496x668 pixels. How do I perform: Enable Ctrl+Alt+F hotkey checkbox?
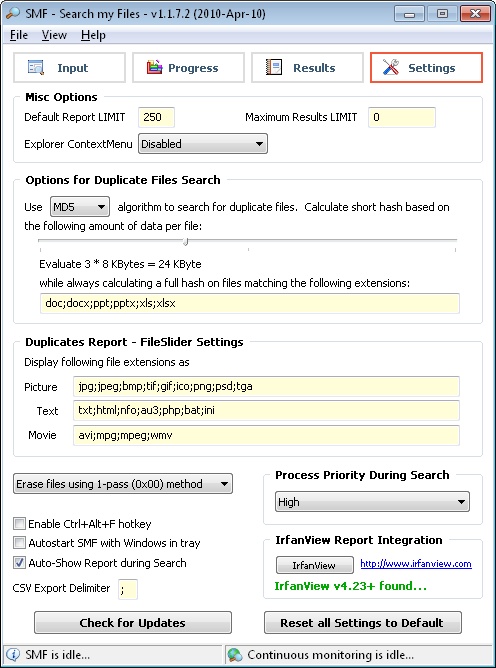click(19, 524)
